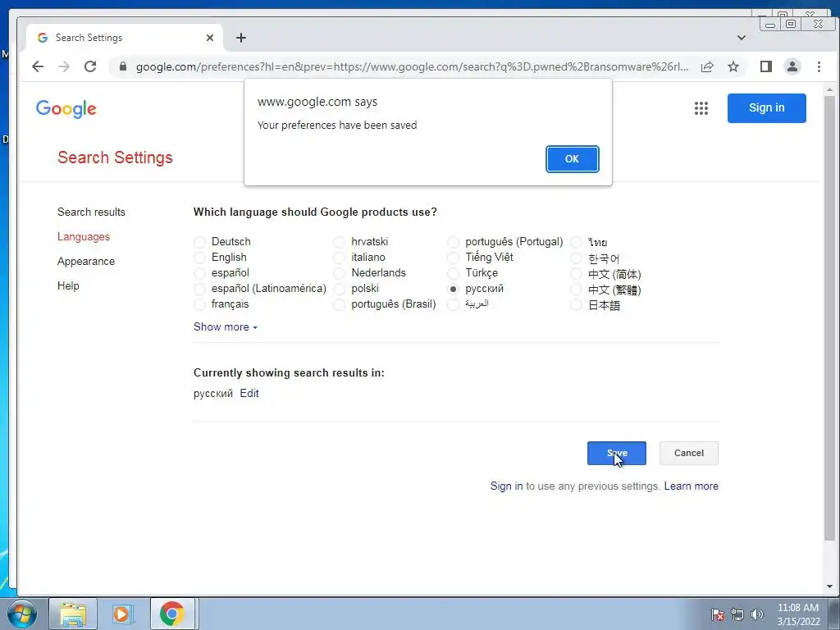Share this page via the share icon
This screenshot has width=840, height=630.
tap(706, 66)
